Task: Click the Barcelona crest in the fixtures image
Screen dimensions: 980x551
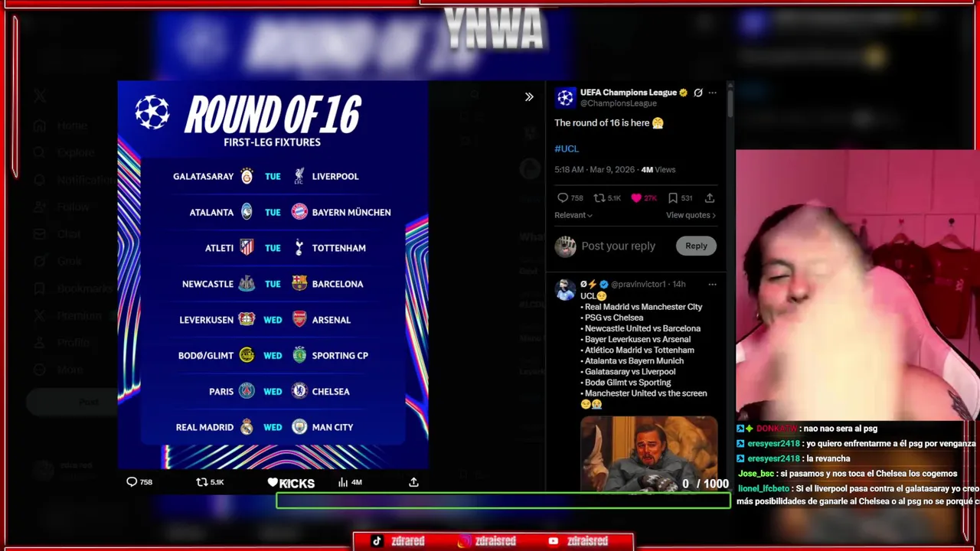Action: [299, 283]
